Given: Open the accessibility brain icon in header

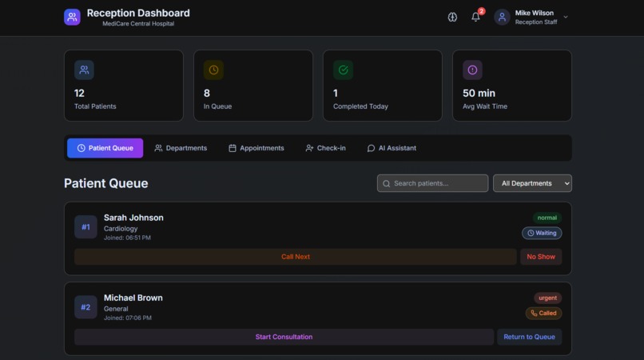Looking at the screenshot, I should pyautogui.click(x=452, y=17).
